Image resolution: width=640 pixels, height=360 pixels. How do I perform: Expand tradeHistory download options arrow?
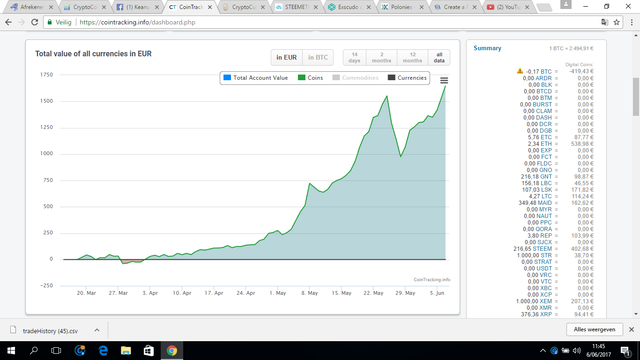click(97, 330)
